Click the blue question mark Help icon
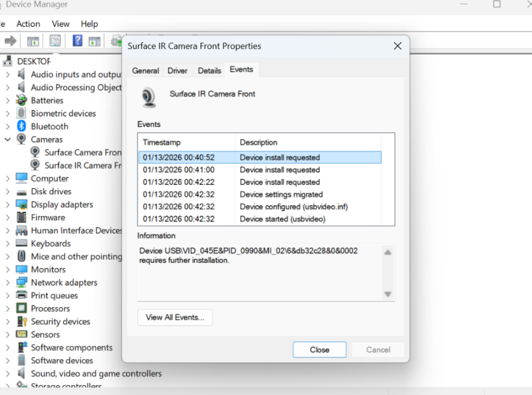This screenshot has height=395, width=532. coord(77,41)
